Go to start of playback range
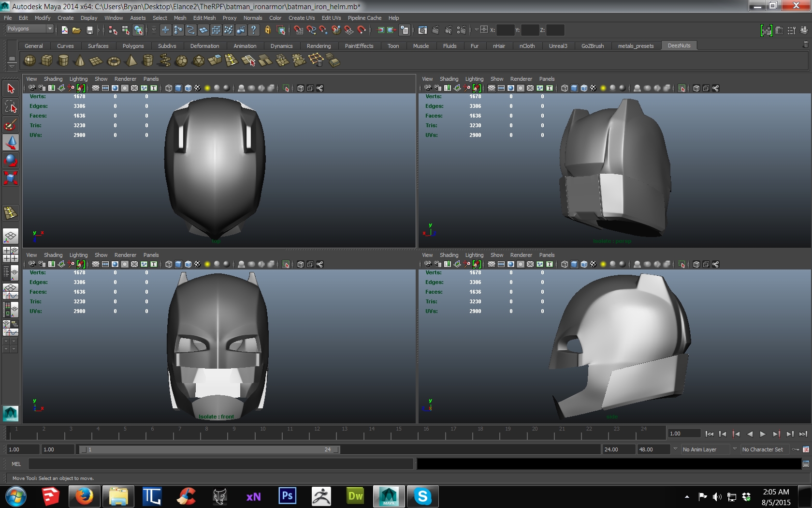The height and width of the screenshot is (508, 812). (x=710, y=434)
